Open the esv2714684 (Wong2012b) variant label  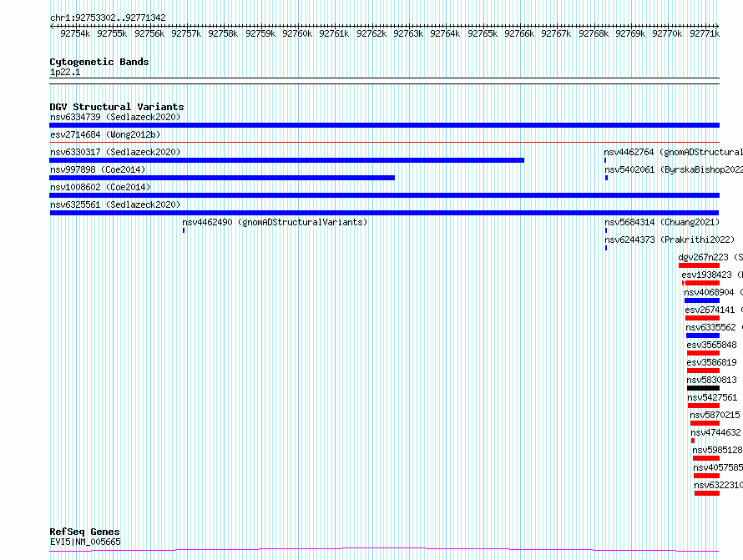click(105, 134)
